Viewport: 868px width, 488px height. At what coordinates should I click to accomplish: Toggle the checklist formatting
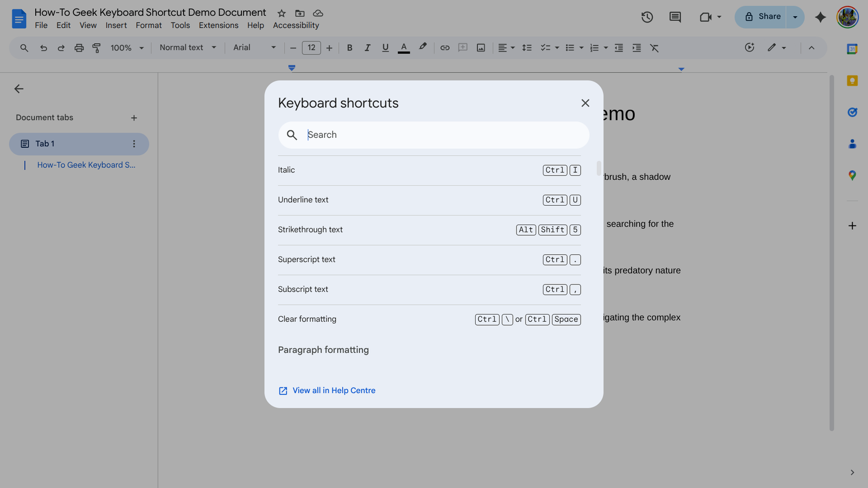pyautogui.click(x=546, y=47)
